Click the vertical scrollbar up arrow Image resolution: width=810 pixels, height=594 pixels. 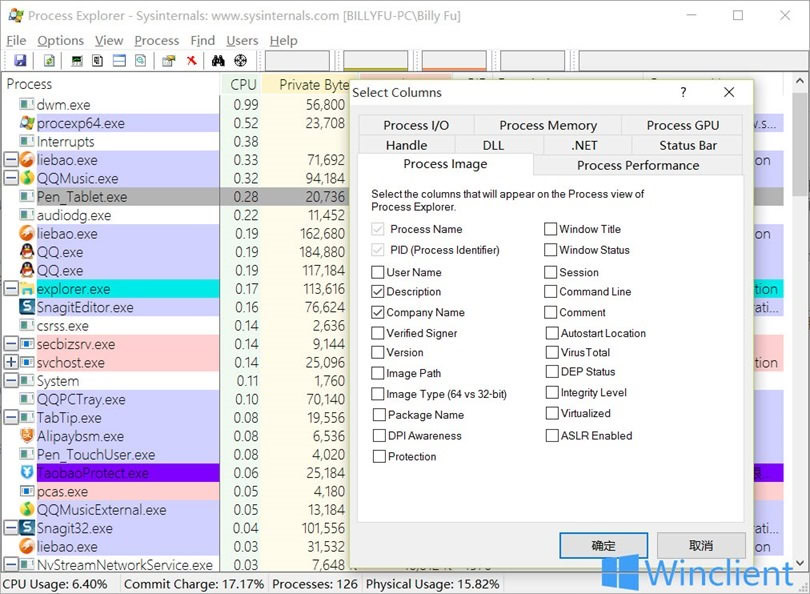(799, 82)
